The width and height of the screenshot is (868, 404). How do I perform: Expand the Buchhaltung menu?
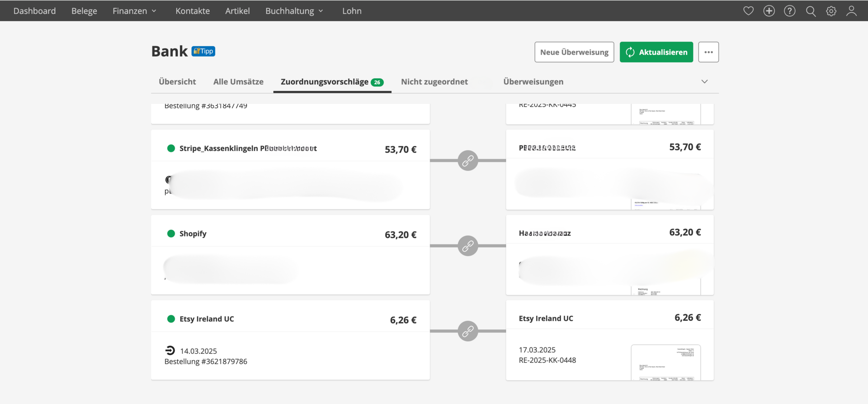point(294,11)
